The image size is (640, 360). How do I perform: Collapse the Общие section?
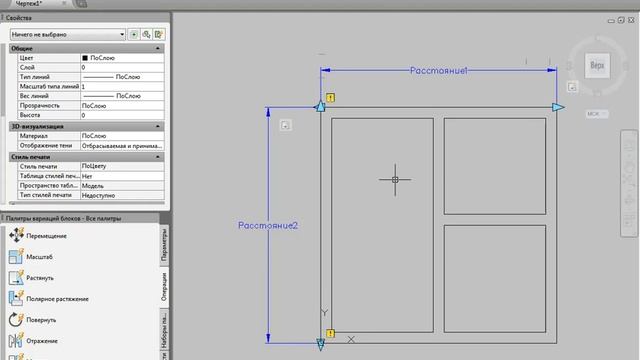click(158, 49)
